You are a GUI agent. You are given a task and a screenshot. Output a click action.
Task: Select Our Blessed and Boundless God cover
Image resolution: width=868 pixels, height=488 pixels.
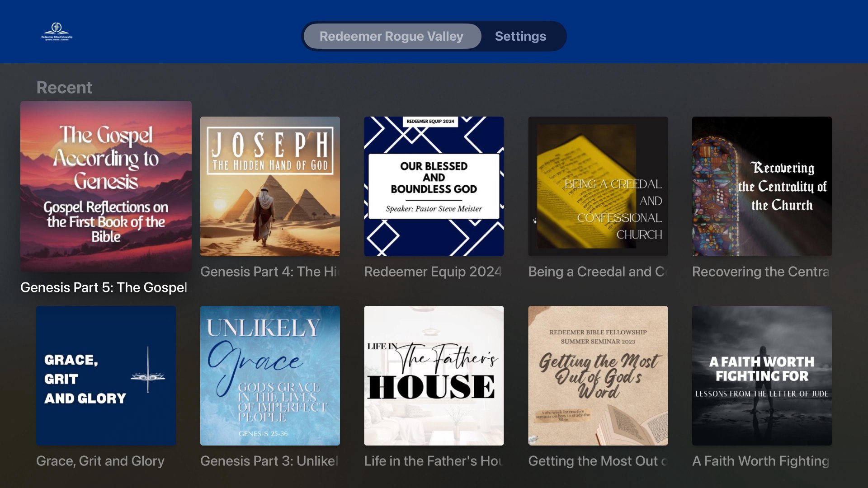(434, 186)
